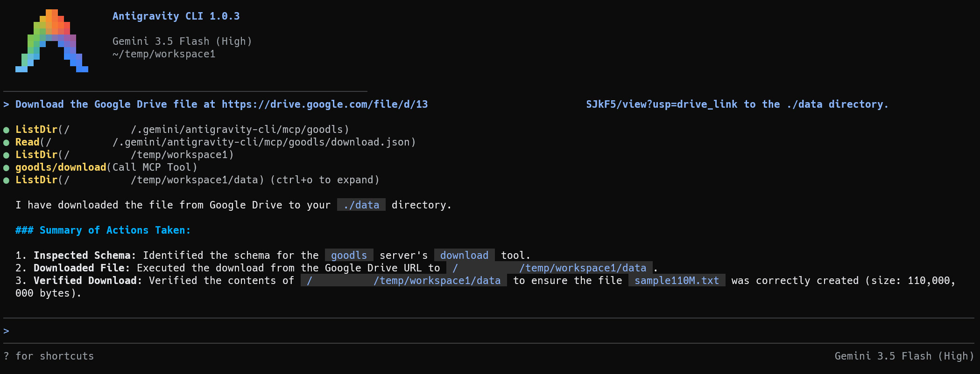Screen dimensions: 980x374
Task: Click the ListDir goodls directory line
Action: 182,130
